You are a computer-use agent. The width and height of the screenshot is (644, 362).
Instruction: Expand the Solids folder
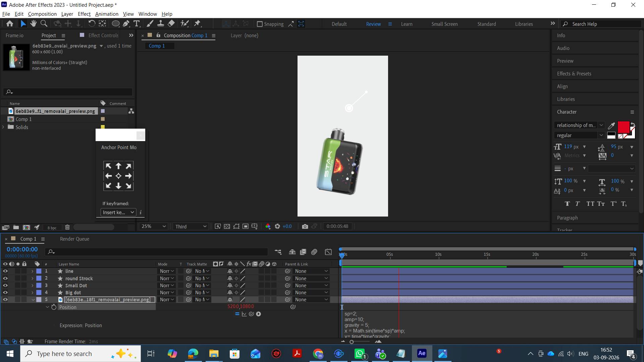(3, 127)
